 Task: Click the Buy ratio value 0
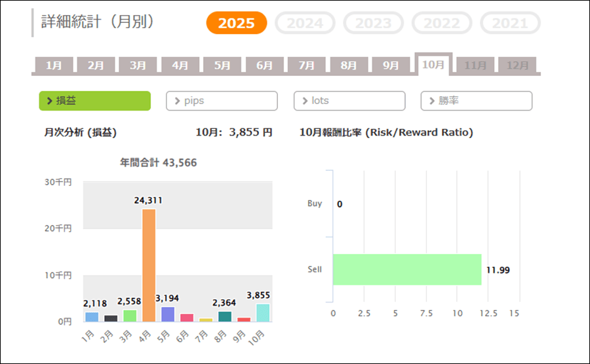click(x=340, y=204)
